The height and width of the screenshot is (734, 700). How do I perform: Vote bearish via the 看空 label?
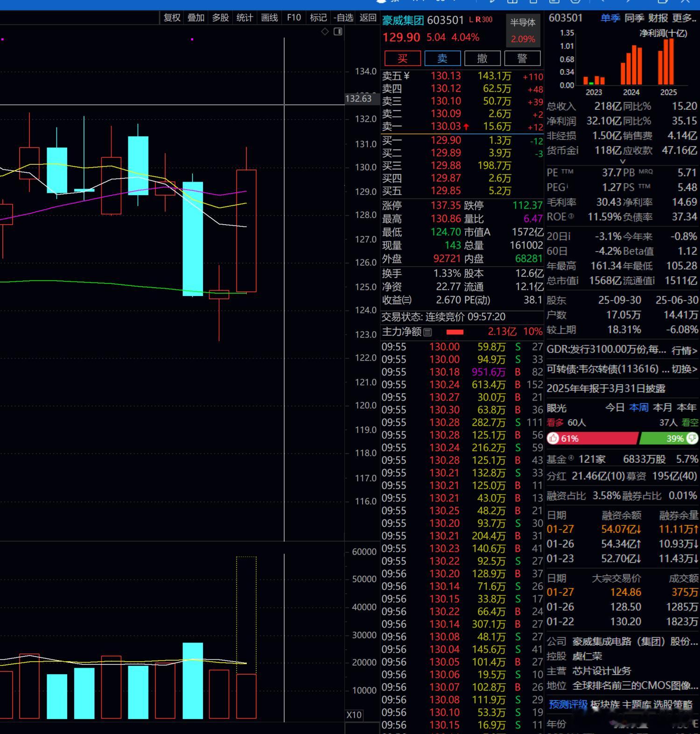690,423
